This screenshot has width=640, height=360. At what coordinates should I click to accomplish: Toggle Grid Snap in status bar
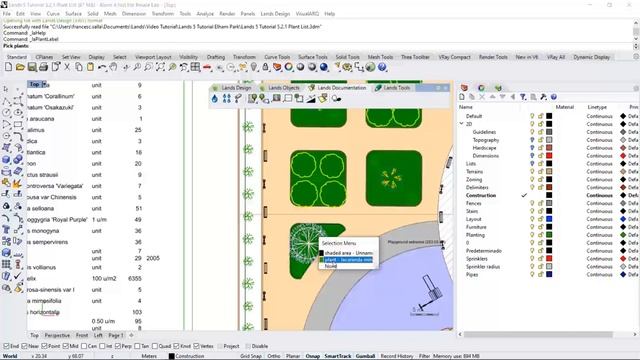coord(251,356)
